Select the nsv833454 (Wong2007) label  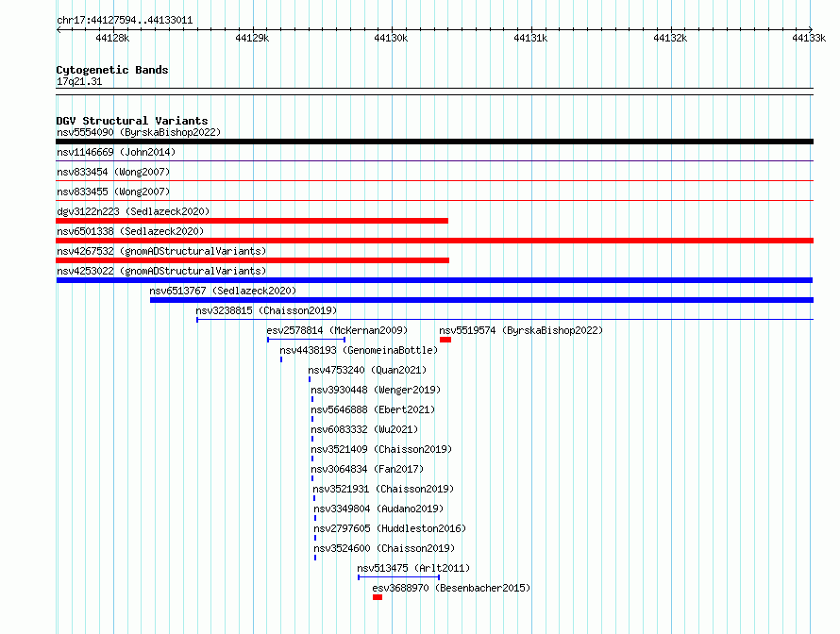pos(113,172)
